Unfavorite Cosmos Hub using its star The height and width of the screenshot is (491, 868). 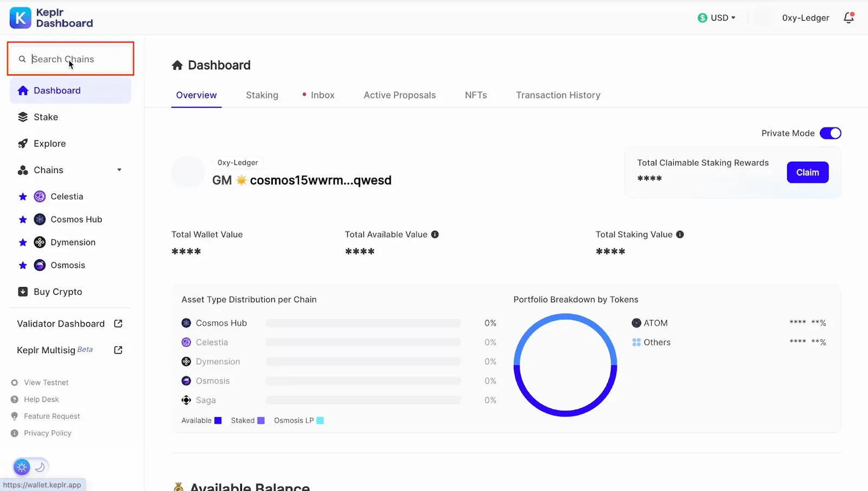pyautogui.click(x=23, y=220)
